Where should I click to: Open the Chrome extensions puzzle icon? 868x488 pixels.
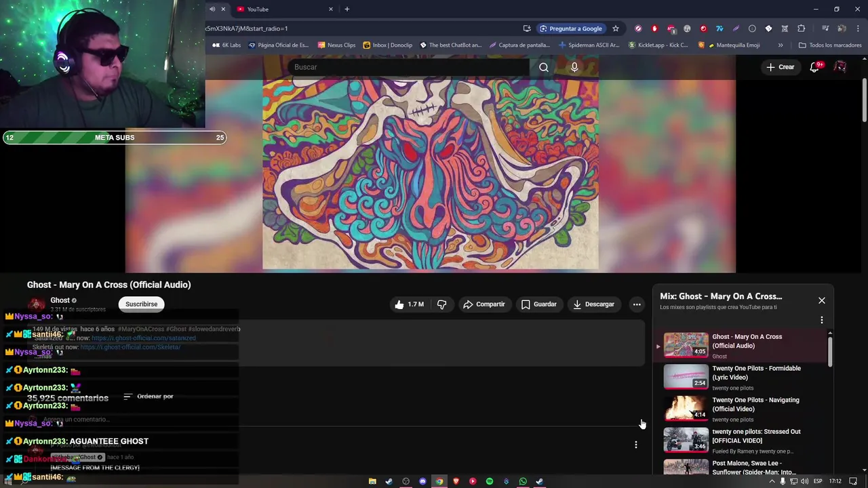tap(802, 28)
